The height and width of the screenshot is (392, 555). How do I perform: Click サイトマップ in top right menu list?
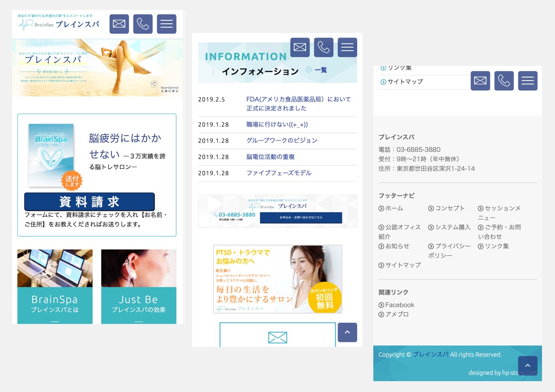402,82
